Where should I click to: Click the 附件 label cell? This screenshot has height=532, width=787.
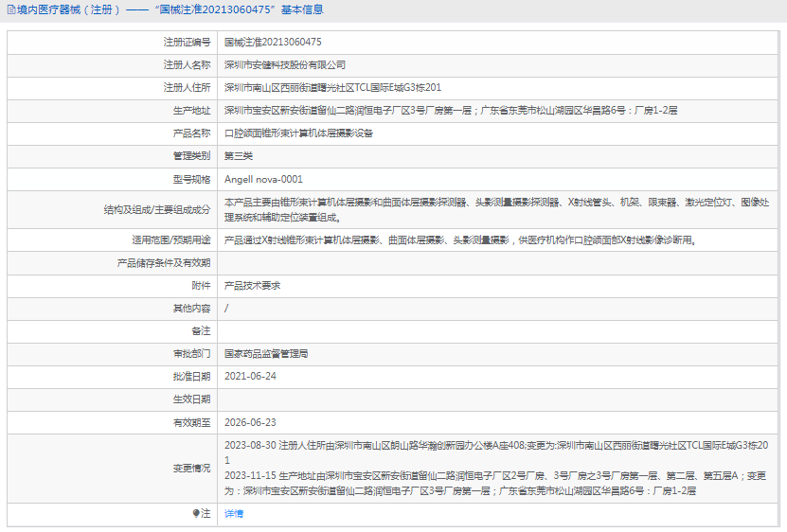coord(112,286)
